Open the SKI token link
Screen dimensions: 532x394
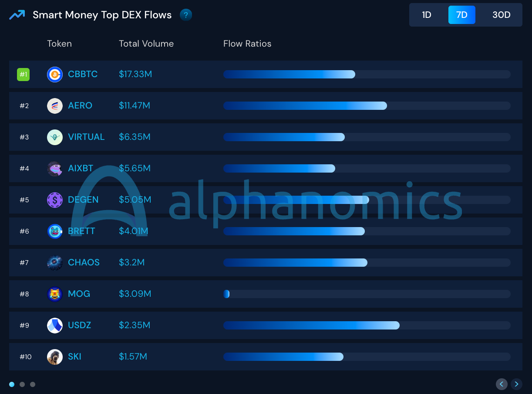74,357
